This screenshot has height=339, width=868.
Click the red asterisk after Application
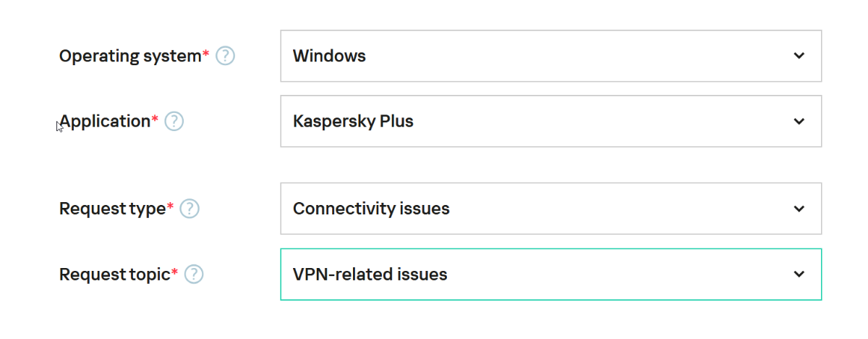(155, 120)
